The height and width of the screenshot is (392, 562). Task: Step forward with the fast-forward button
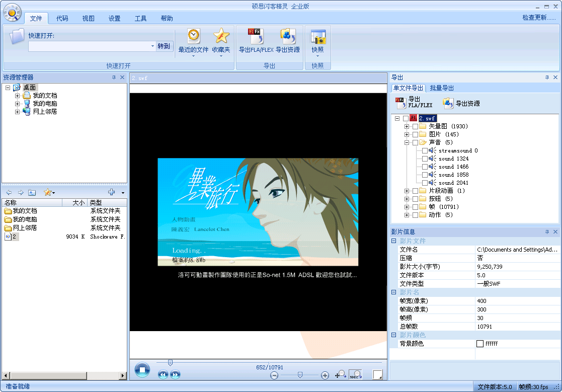[175, 375]
